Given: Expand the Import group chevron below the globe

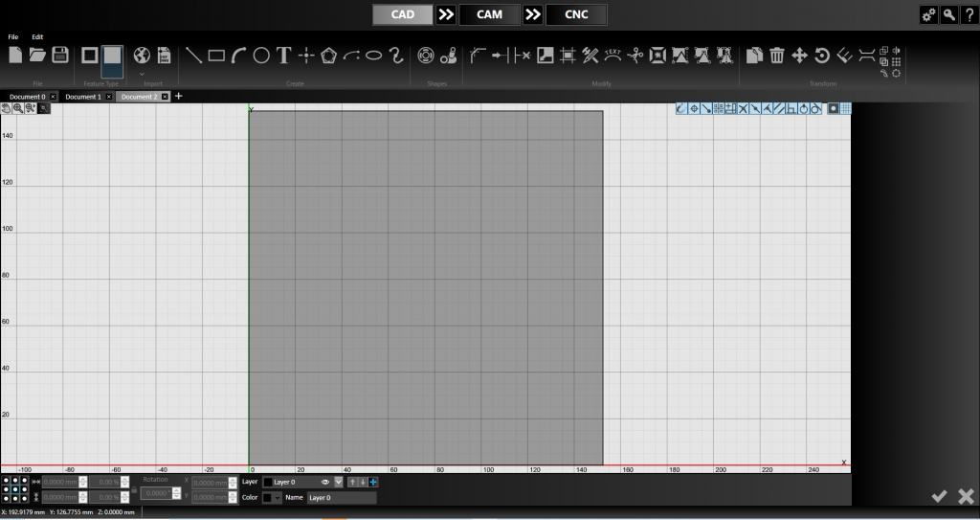Looking at the screenshot, I should [142, 74].
